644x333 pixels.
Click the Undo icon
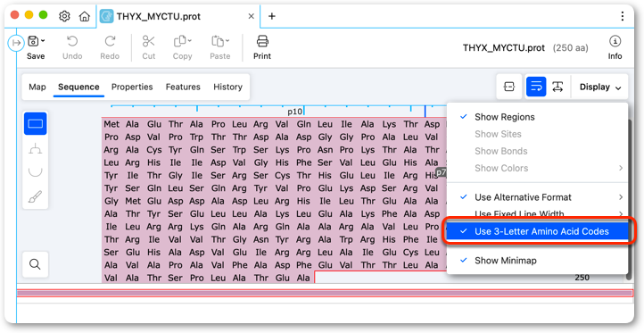(72, 41)
